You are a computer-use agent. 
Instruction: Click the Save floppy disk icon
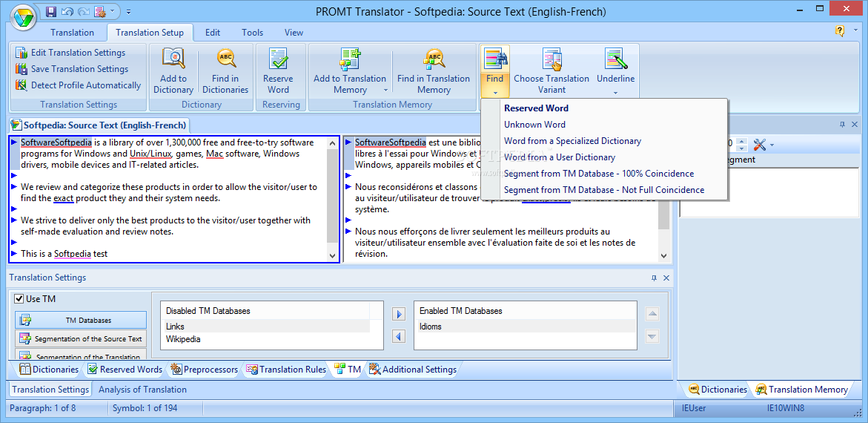51,11
